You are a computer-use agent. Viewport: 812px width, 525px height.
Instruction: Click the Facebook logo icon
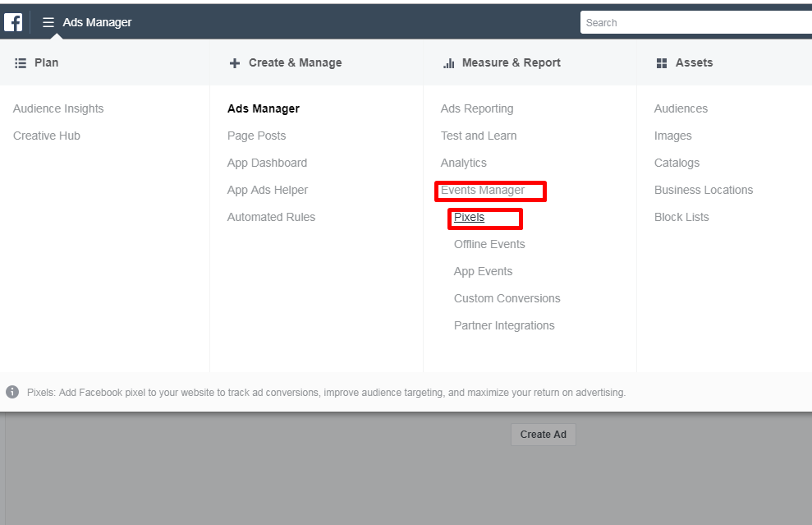[x=13, y=22]
